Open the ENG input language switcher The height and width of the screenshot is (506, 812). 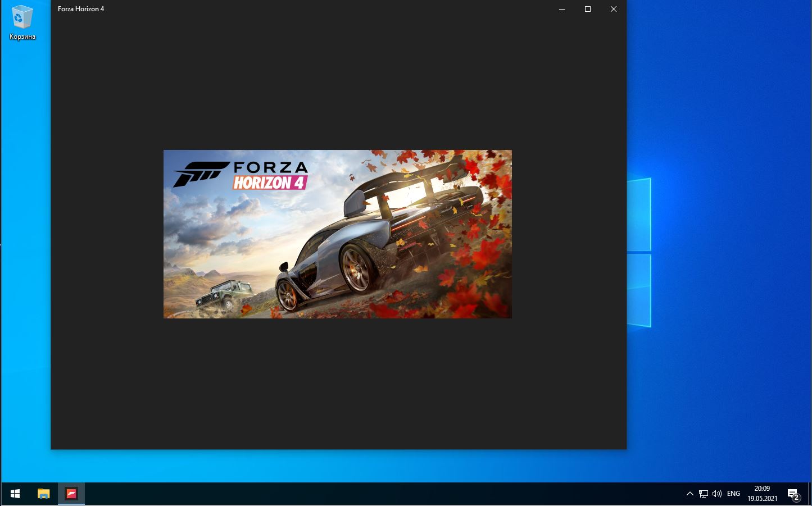[733, 494]
